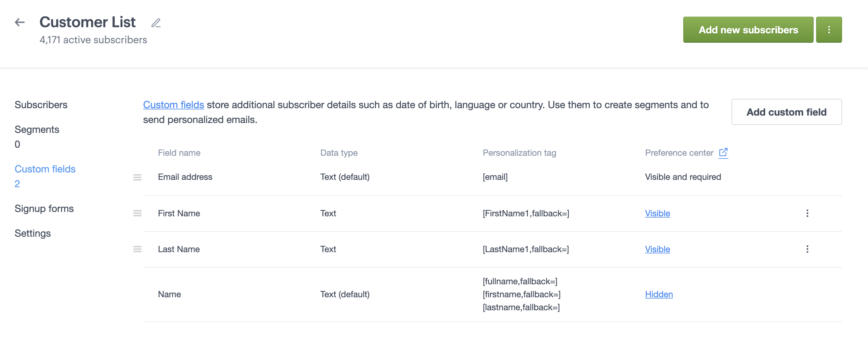
Task: View Segments in the sidebar
Action: [x=37, y=129]
